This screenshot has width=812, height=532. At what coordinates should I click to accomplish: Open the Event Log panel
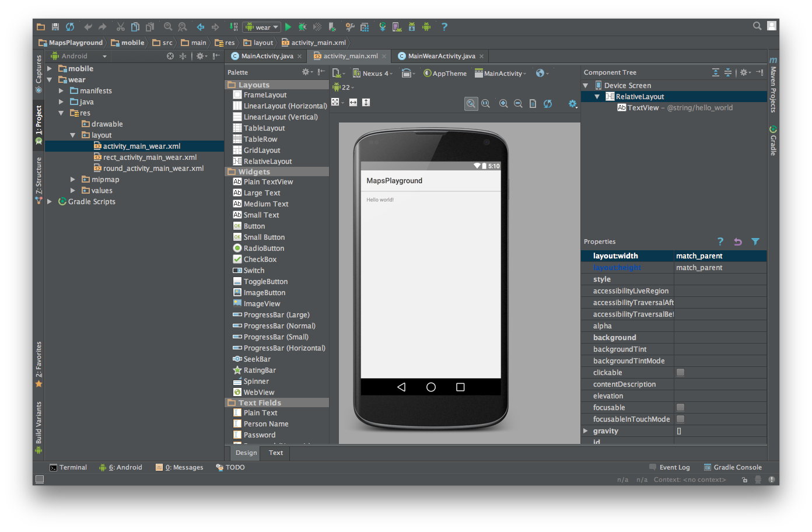click(670, 467)
